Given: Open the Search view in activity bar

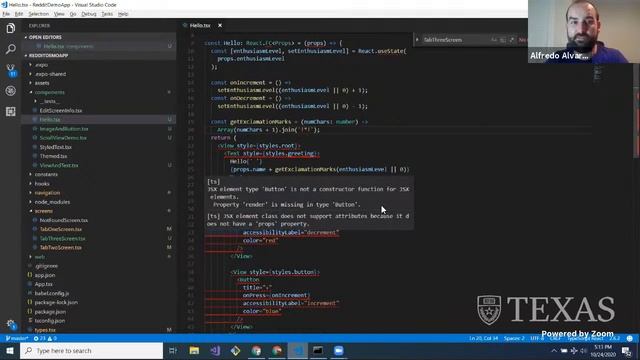Looking at the screenshot, I should [11, 49].
